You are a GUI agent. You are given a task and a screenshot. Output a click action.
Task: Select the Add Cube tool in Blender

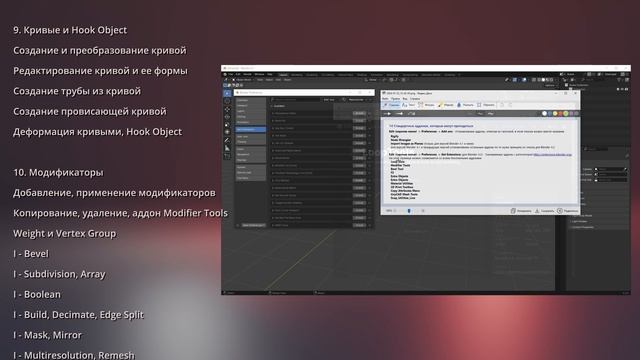click(227, 156)
